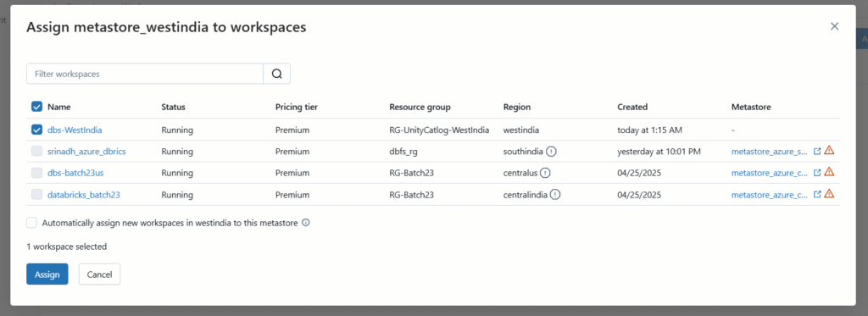
Task: Click the Name column header
Action: point(59,108)
